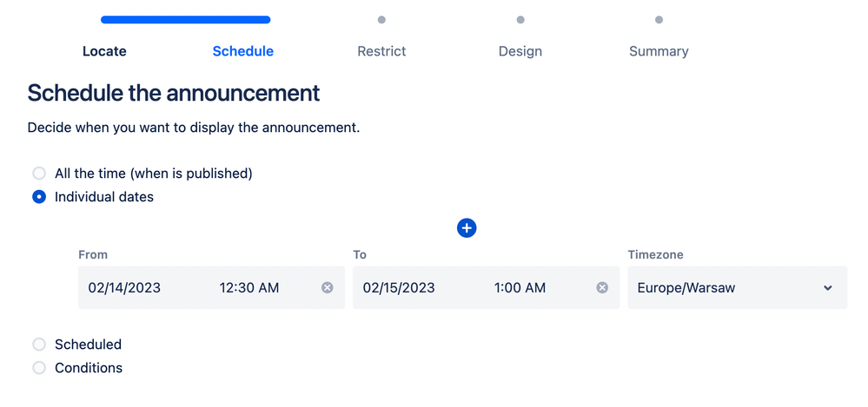Add another date range with plus icon
Viewport: 868px width, 407px height.
(467, 228)
